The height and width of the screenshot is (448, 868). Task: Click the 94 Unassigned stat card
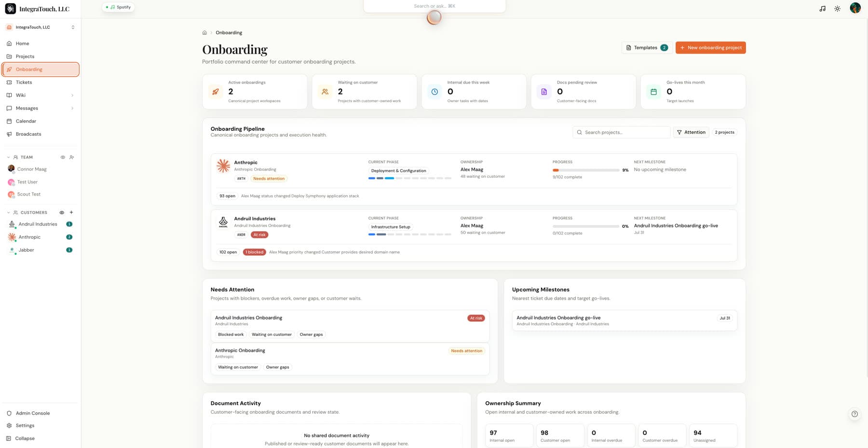713,436
